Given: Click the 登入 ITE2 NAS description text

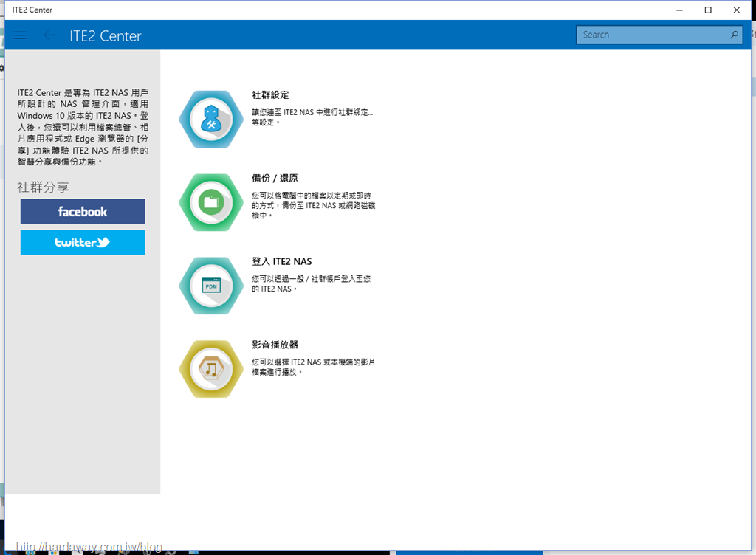Looking at the screenshot, I should 311,283.
